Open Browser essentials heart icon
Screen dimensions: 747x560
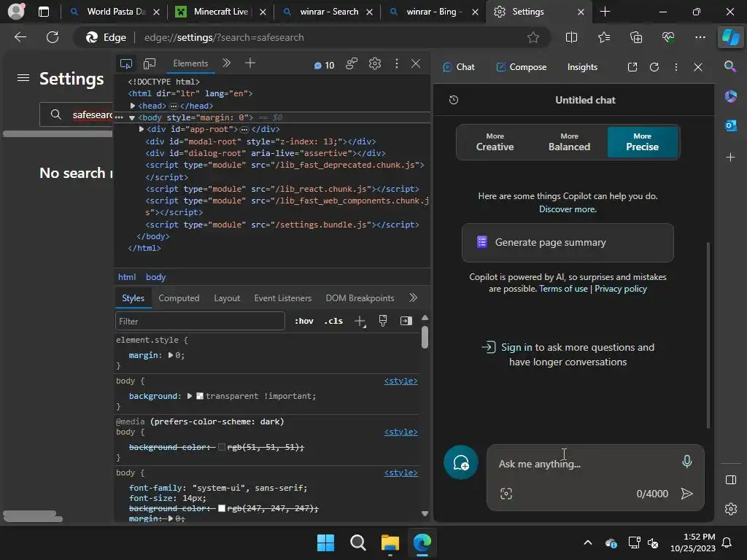tap(668, 37)
